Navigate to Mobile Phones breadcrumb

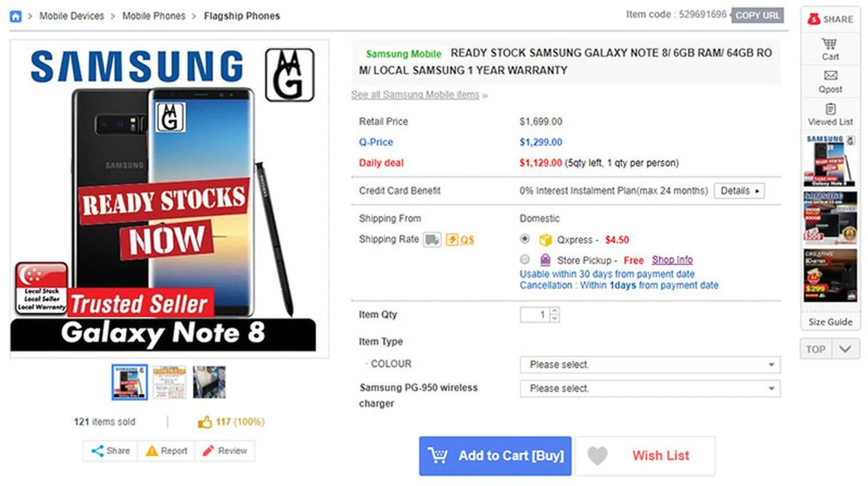(154, 16)
